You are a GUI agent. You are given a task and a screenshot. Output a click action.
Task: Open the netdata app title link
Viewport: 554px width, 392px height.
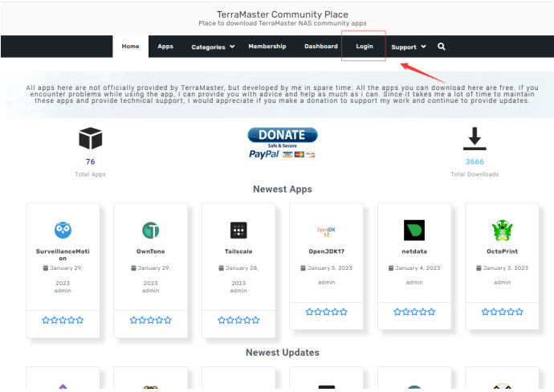(414, 251)
